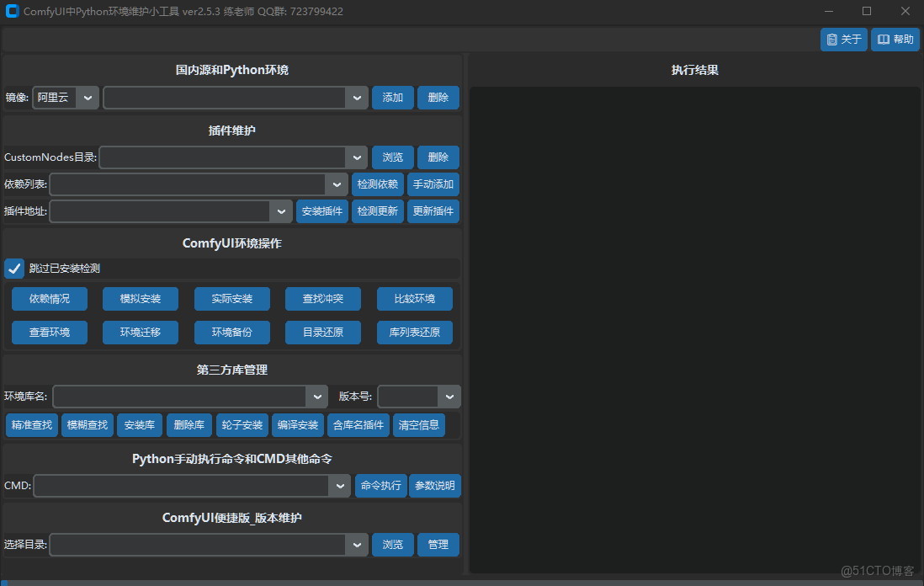Click 安装插件 next to 插件地址

point(321,210)
